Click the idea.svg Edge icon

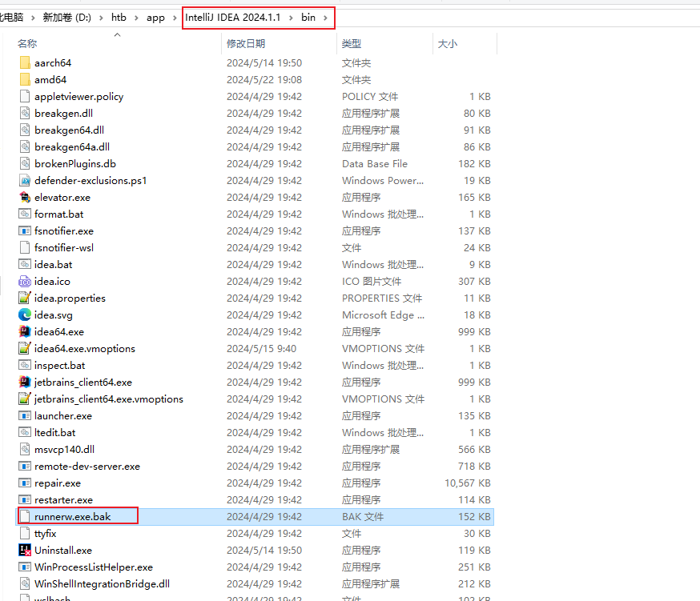[x=25, y=315]
